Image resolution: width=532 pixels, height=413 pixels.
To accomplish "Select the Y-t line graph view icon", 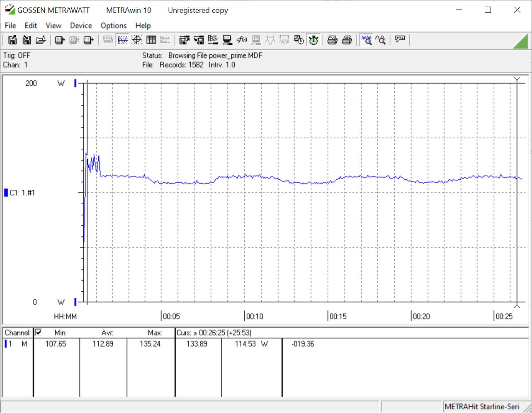I will 123,40.
